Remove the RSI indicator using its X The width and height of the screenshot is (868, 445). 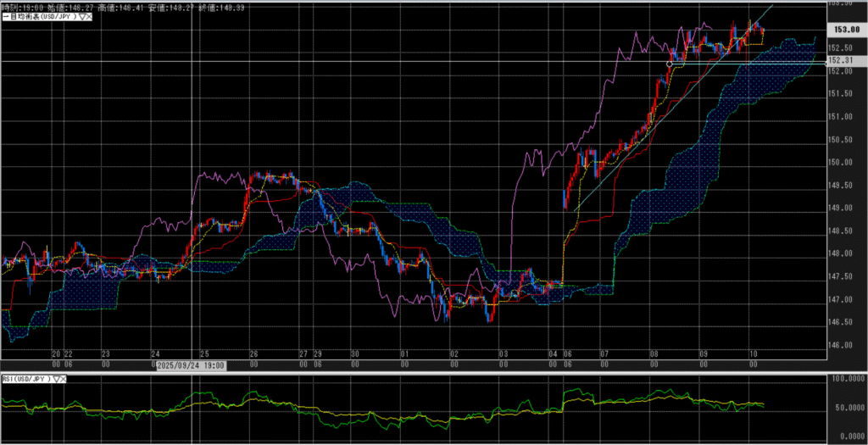point(64,379)
